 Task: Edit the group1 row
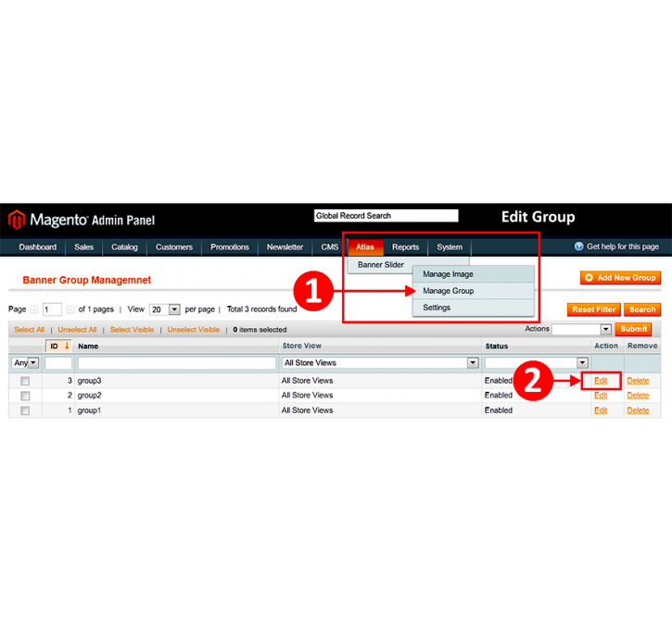[601, 410]
